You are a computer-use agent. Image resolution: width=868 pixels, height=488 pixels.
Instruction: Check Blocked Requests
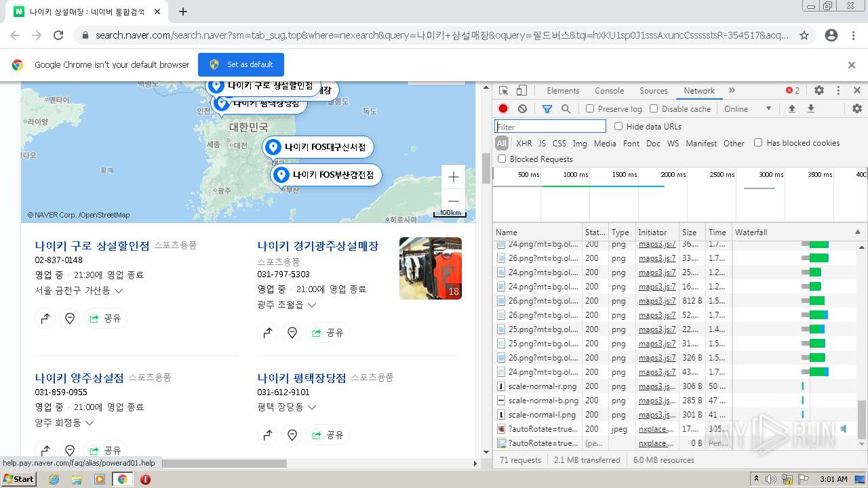point(502,159)
